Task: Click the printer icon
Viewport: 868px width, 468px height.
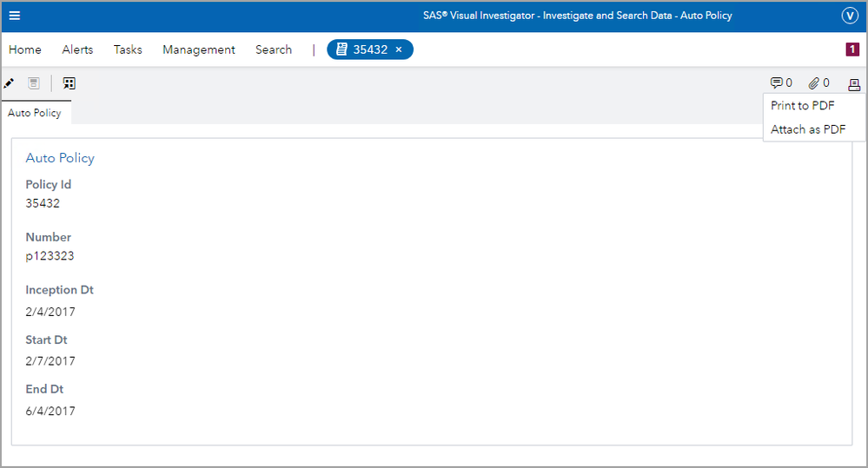Action: pos(854,84)
